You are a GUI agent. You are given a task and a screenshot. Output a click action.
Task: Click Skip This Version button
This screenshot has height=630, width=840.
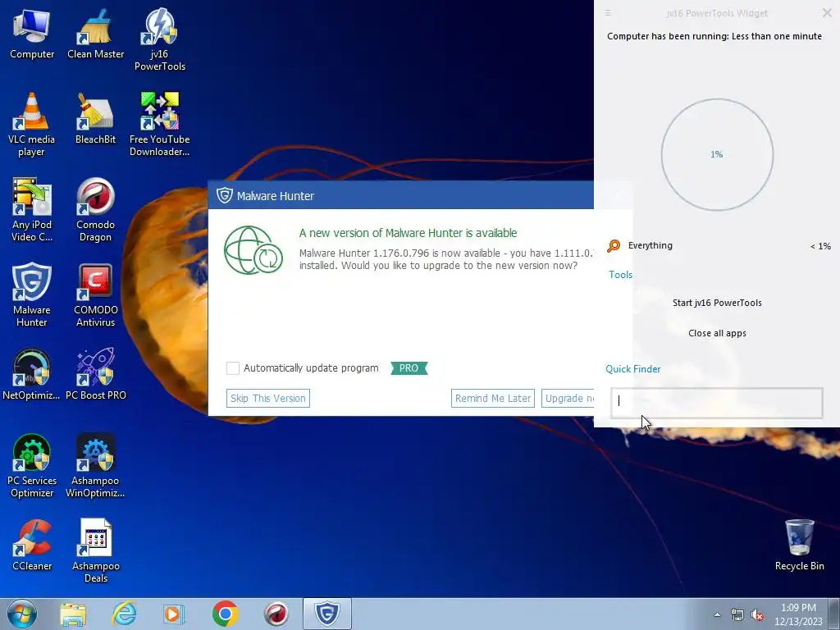click(x=268, y=398)
